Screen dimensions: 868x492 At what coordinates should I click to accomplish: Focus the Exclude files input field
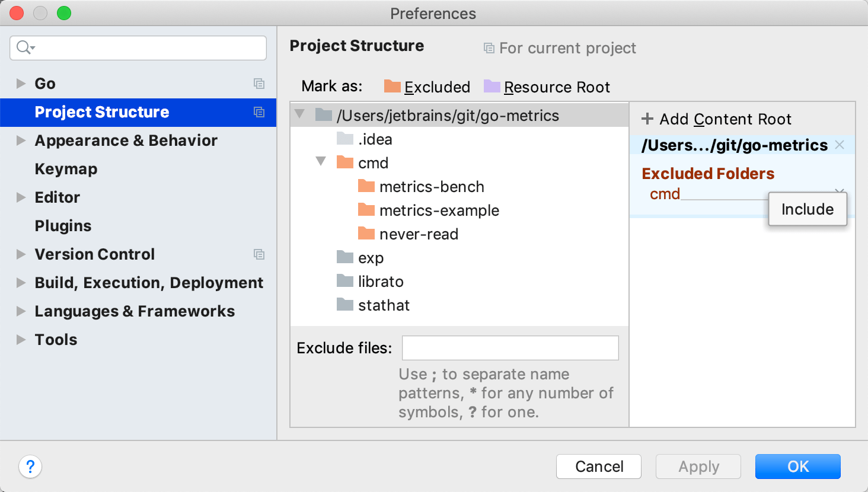tap(510, 348)
